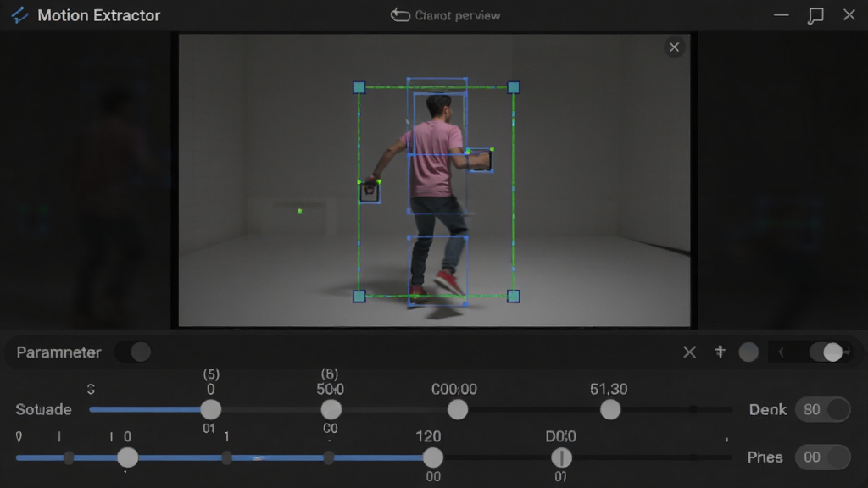868x488 pixels.
Task: Click the Sotuade label
Action: click(44, 409)
